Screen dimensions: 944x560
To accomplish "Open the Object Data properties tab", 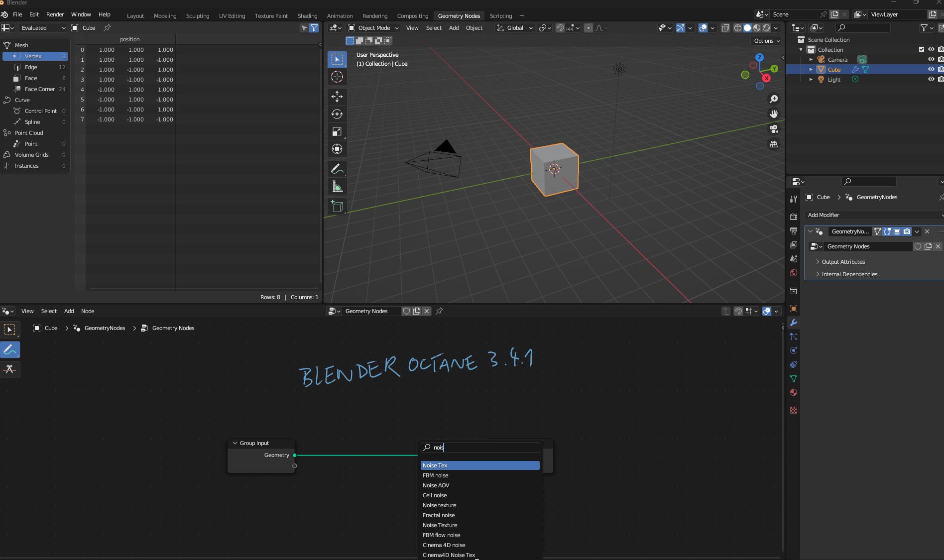I will tap(794, 378).
